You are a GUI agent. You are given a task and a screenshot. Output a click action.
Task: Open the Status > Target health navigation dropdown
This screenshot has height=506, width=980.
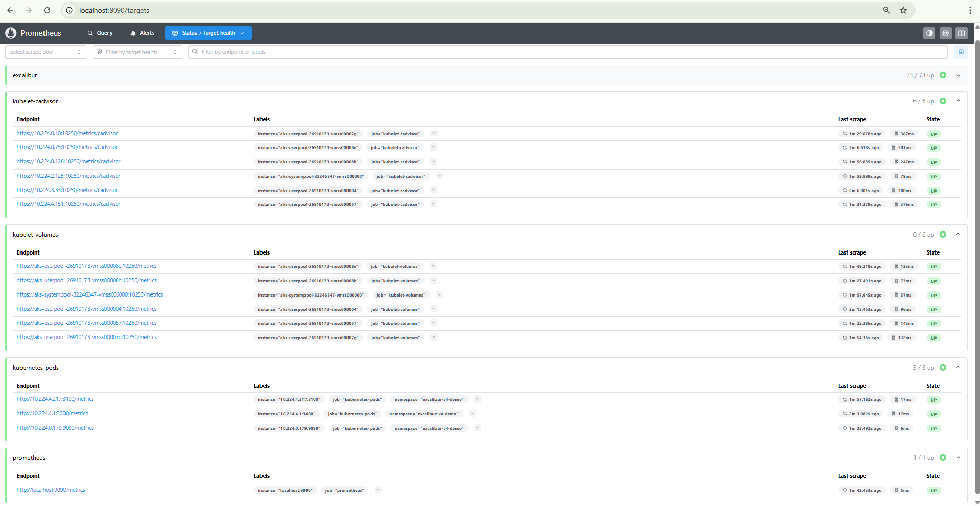tap(208, 33)
